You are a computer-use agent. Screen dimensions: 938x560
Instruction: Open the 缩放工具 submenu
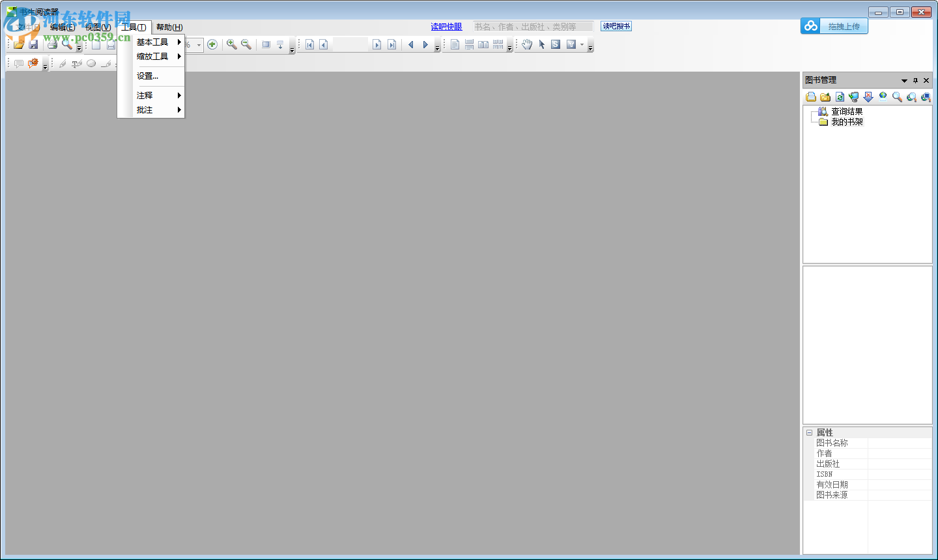(x=158, y=56)
